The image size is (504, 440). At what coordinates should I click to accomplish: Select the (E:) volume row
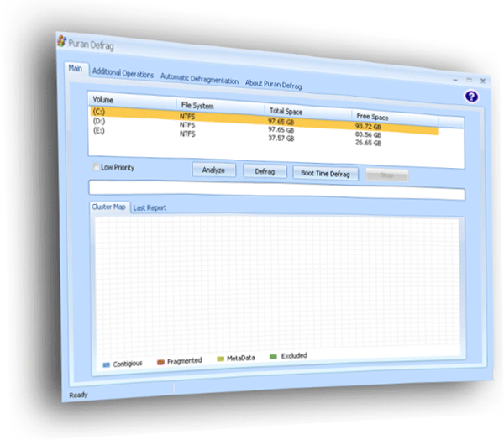point(98,131)
